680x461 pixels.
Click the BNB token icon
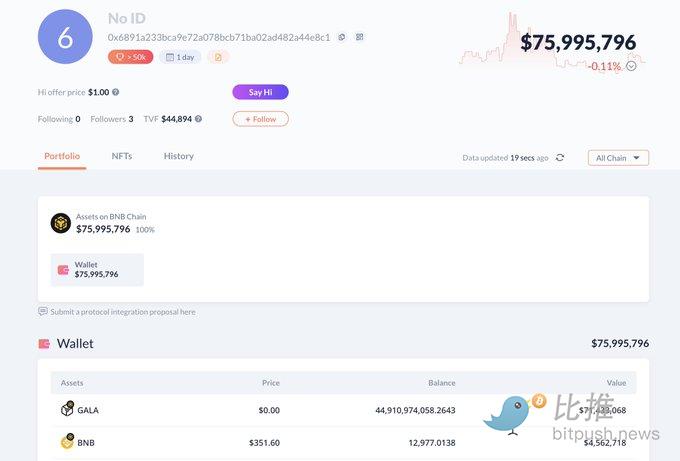(x=67, y=442)
